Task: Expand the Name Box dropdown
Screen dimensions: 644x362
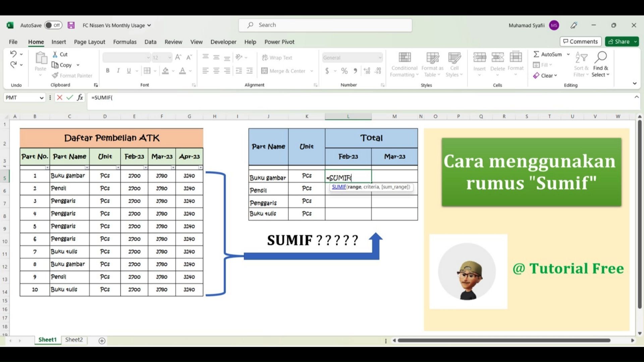Action: (x=42, y=98)
